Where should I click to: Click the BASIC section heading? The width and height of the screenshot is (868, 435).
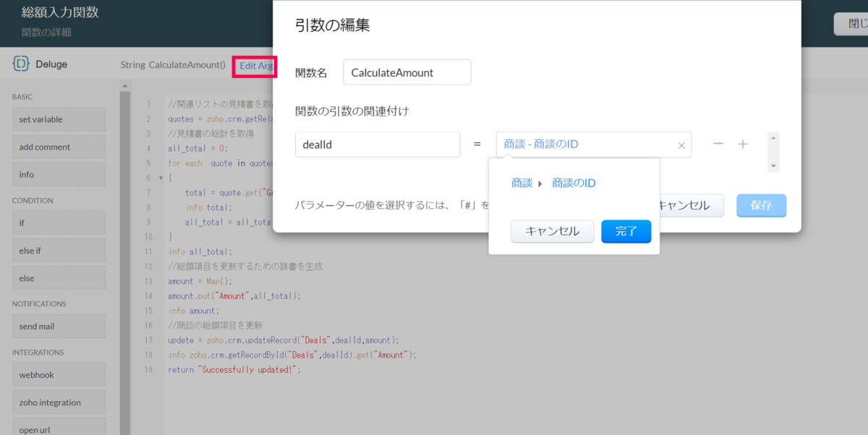tap(22, 97)
